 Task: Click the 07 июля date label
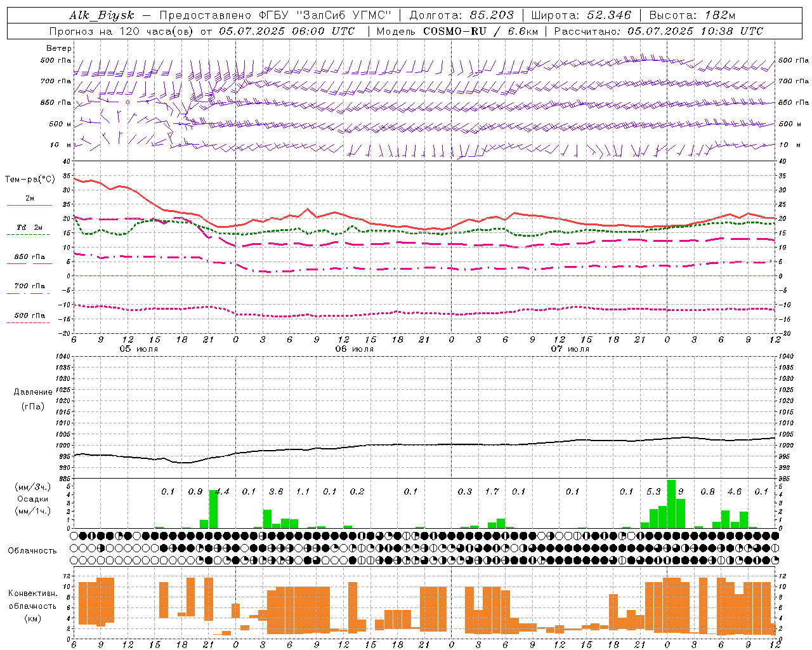pos(570,348)
